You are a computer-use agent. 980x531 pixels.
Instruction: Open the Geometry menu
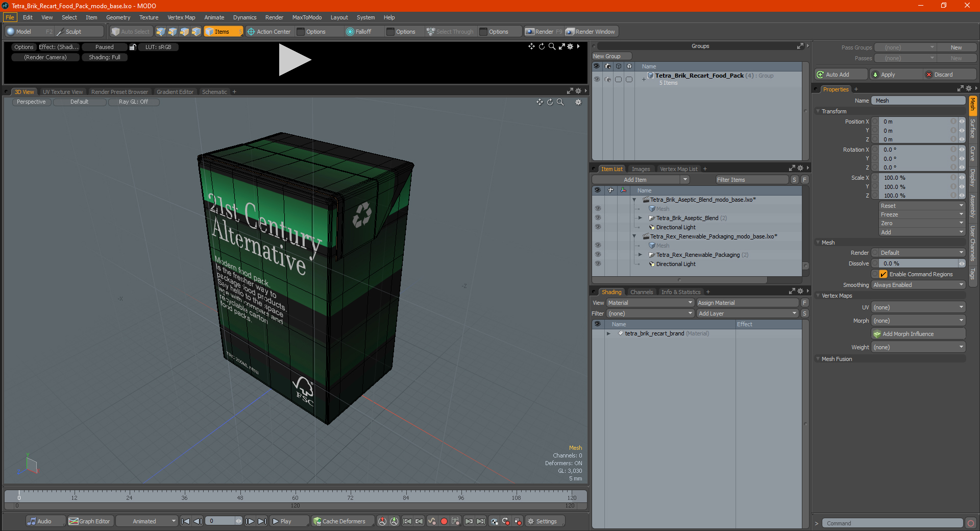tap(118, 17)
